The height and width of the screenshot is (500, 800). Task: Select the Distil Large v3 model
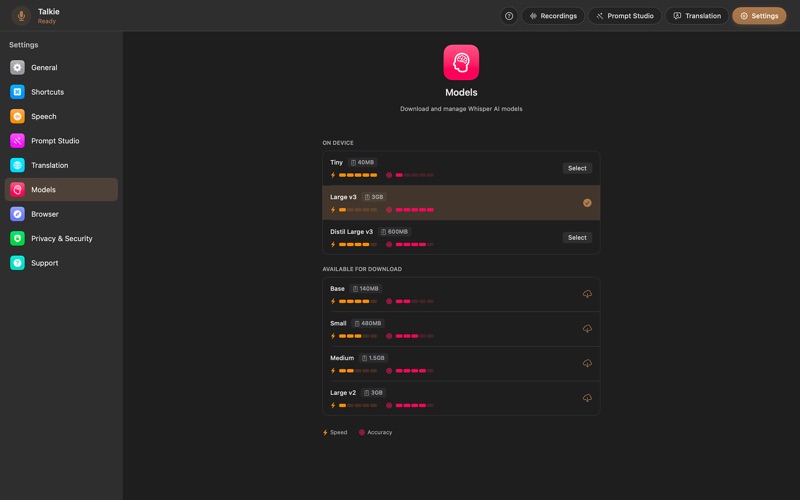(577, 237)
